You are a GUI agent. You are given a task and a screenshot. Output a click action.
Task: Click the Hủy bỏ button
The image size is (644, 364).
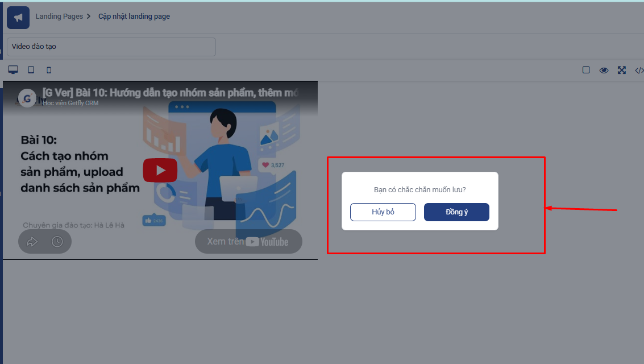(x=383, y=212)
